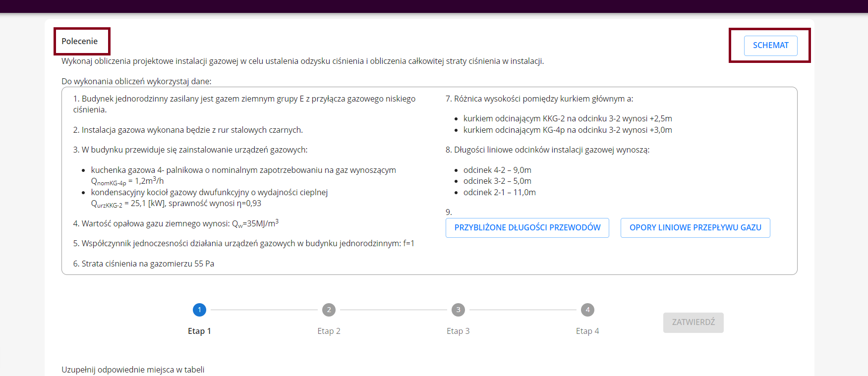Jump to step circle number 3
Image resolution: width=868 pixels, height=376 pixels.
(x=458, y=310)
